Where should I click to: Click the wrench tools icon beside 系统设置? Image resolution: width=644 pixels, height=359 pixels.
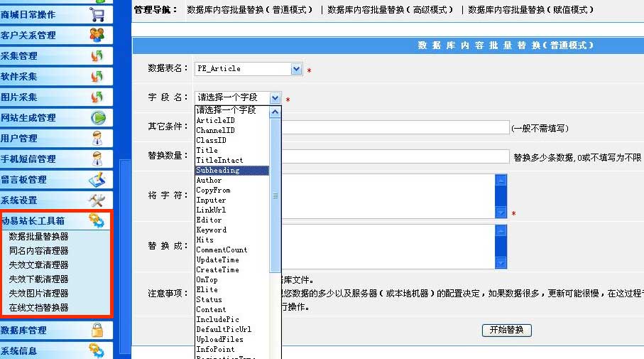(97, 200)
